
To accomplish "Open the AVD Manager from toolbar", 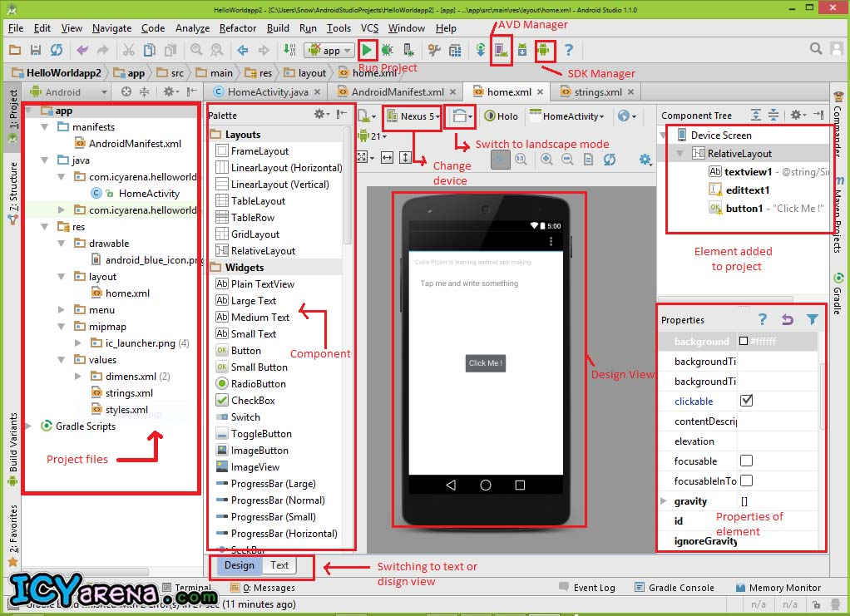I will [501, 50].
